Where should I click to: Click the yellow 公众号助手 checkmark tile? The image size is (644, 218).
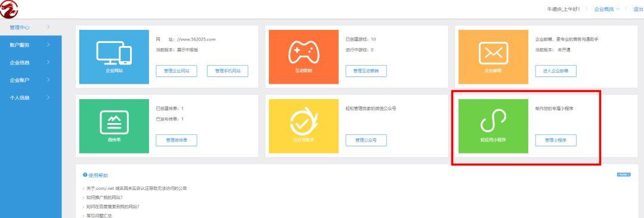(304, 126)
